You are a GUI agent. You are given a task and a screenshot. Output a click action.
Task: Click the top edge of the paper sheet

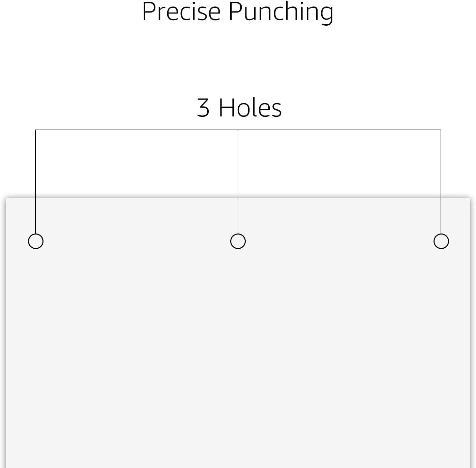(x=135, y=198)
